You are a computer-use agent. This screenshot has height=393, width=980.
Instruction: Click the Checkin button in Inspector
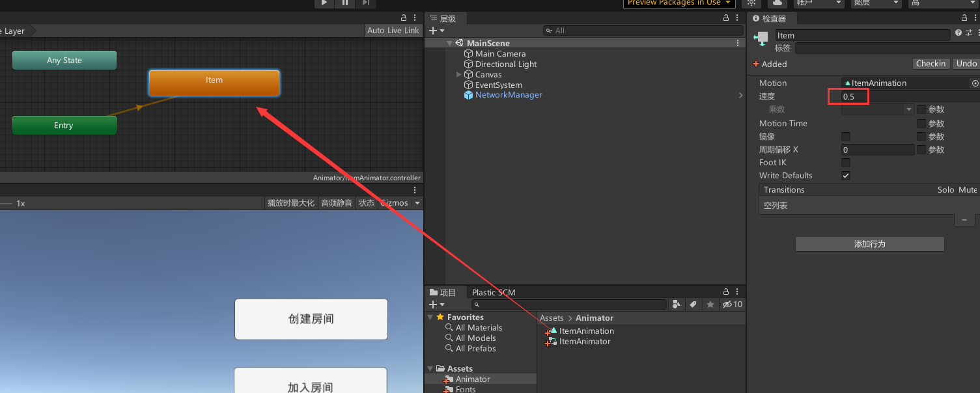click(931, 63)
